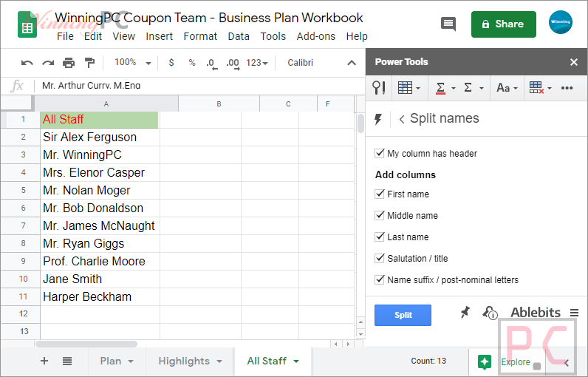Format as percent icon
Screen dimensions: 588x377
192,63
